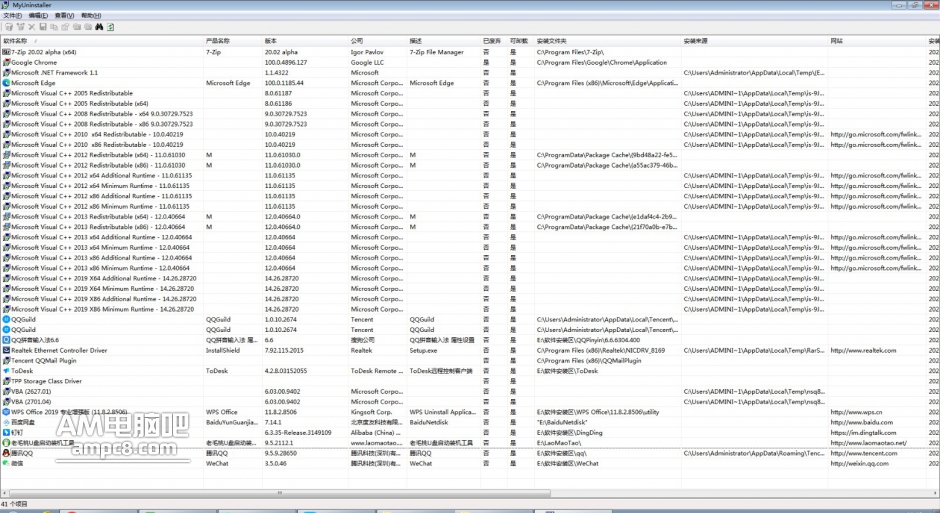Select the 微信 entry icon
Image resolution: width=940 pixels, height=513 pixels.
tap(6, 463)
